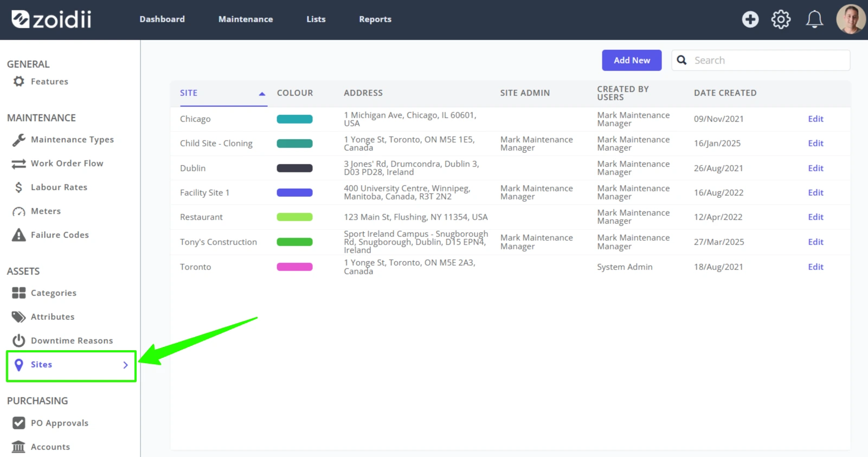Expand the Sites chevron in sidebar
Screen dimensions: 868x457
point(125,365)
